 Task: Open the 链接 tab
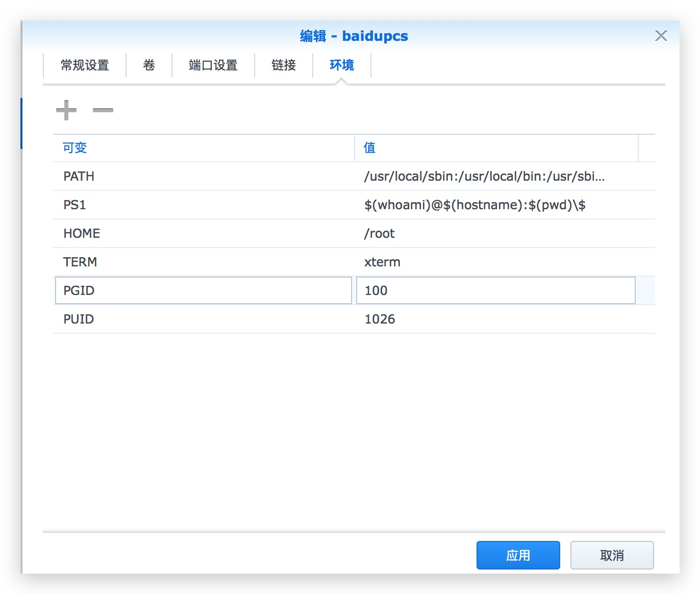(x=284, y=65)
